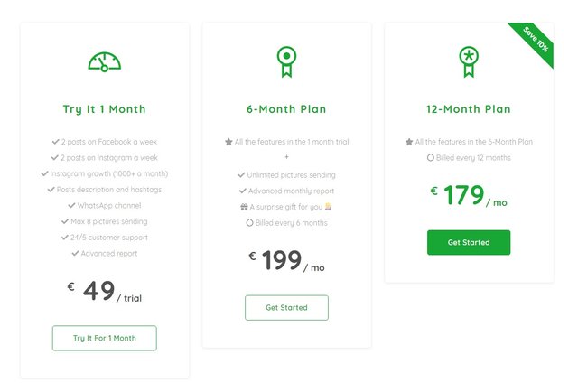Click the 49 per trial price
Image resolution: width=578 pixels, height=392 pixels.
pyautogui.click(x=105, y=291)
